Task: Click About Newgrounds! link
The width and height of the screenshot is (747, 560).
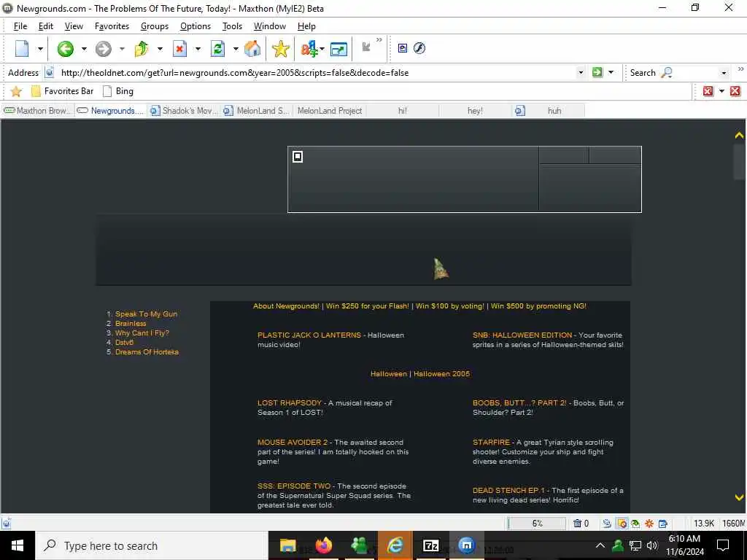Action: tap(286, 306)
